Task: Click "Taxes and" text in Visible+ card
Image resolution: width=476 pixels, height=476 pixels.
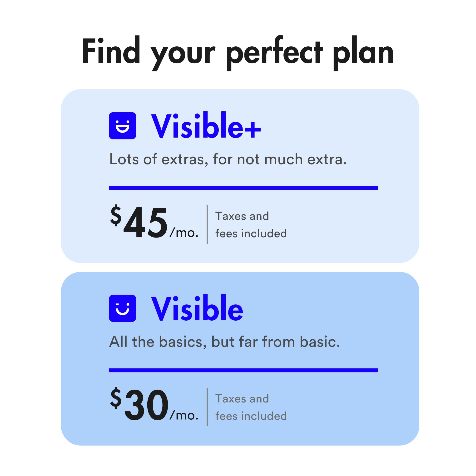Action: click(x=242, y=216)
